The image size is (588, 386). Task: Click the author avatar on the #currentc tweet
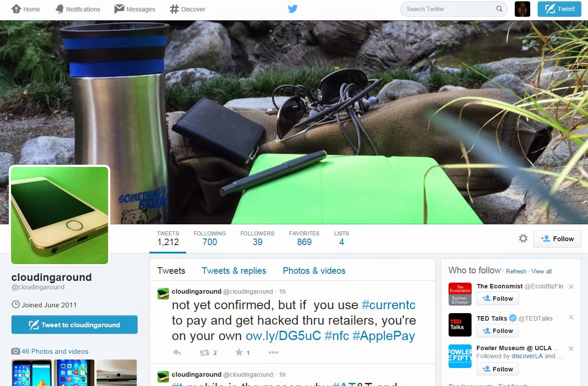pos(163,293)
